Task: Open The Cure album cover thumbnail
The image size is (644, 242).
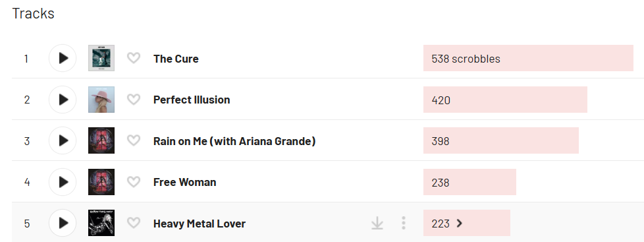Action: coord(101,58)
